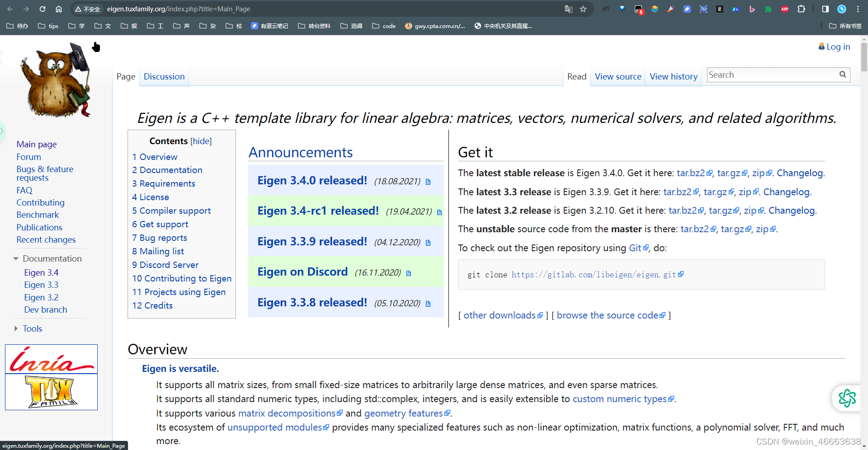Expand the Tools section in sidebar
This screenshot has height=450, width=868.
click(x=16, y=328)
